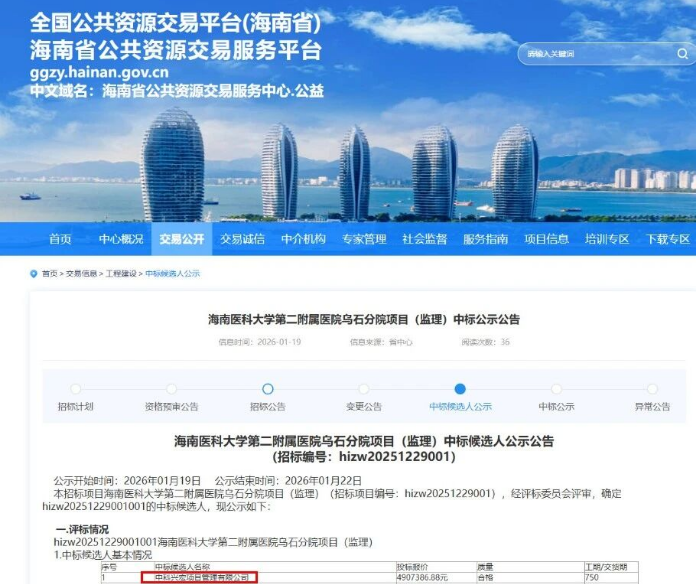696x584 pixels.
Task: Click the 工程建设 breadcrumb link
Action: click(121, 274)
